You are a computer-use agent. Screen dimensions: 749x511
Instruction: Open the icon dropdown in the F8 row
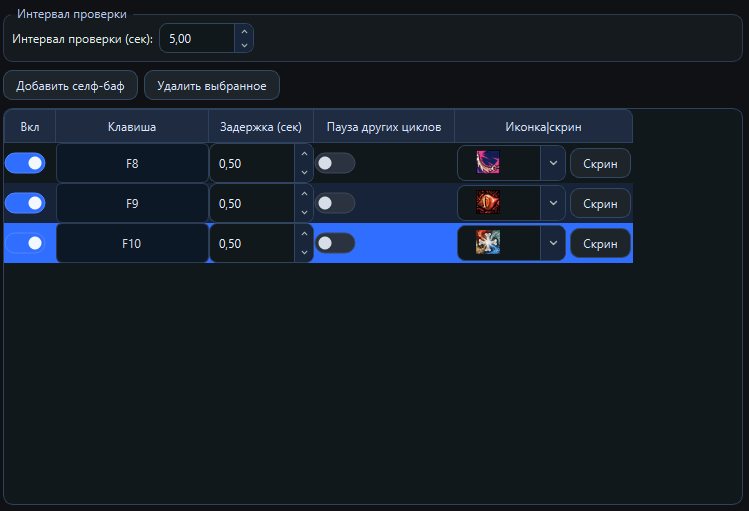[x=553, y=163]
